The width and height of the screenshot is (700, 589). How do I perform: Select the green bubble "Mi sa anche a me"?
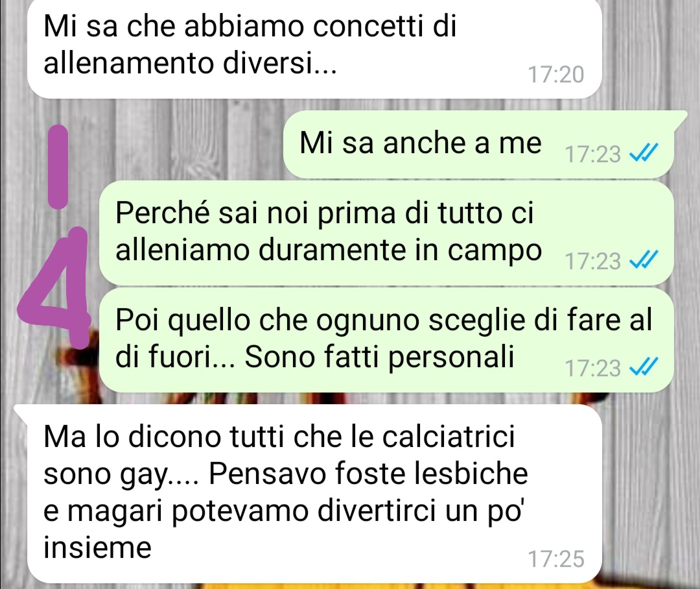click(x=478, y=144)
